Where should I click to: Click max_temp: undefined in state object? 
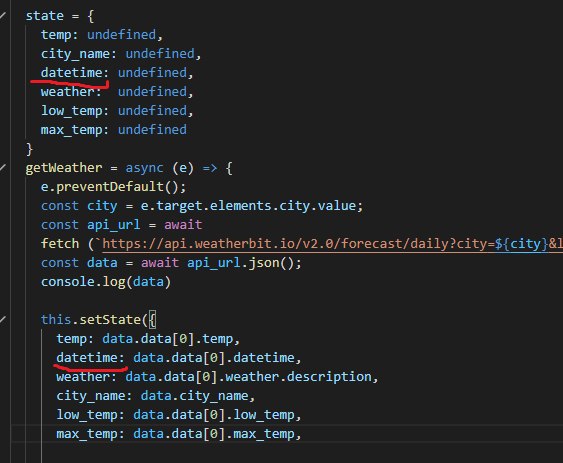[x=113, y=130]
